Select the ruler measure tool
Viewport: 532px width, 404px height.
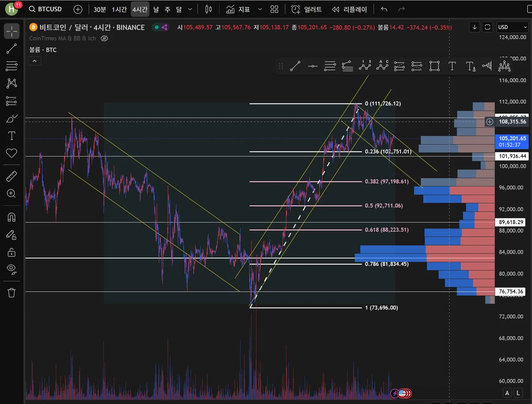click(x=12, y=176)
